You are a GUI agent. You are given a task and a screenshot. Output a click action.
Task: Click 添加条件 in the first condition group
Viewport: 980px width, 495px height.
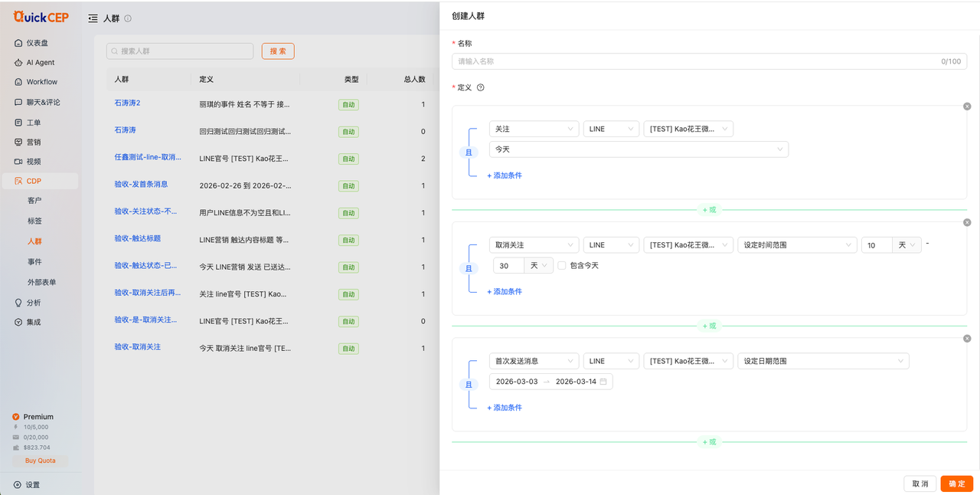point(505,175)
